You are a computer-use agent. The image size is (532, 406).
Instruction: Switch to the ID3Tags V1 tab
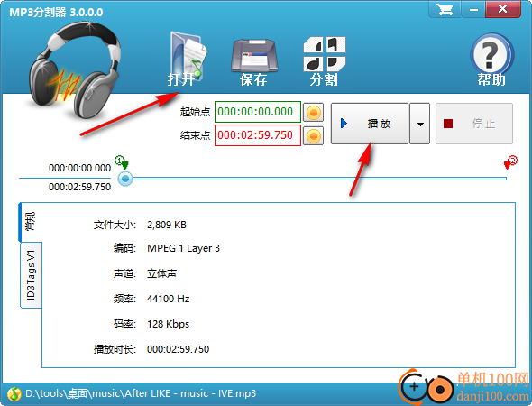pos(31,275)
